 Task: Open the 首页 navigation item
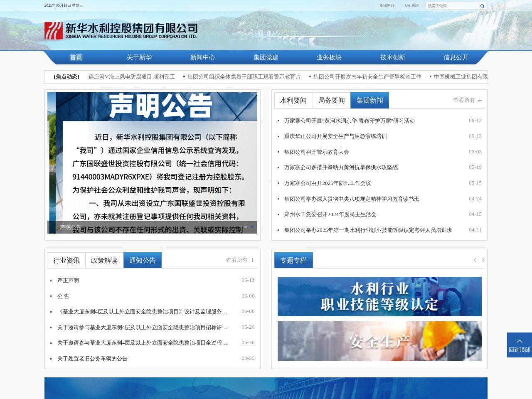tap(76, 57)
